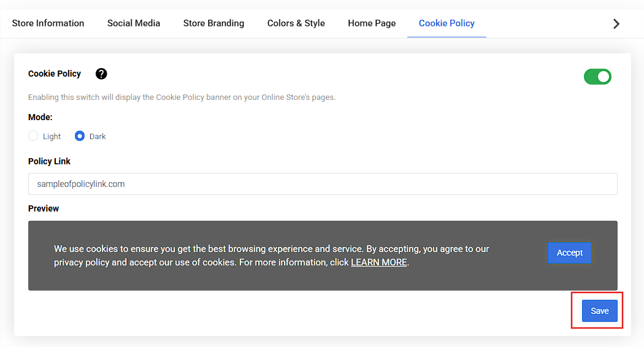Click the Cookie Policy section heading

pos(55,74)
